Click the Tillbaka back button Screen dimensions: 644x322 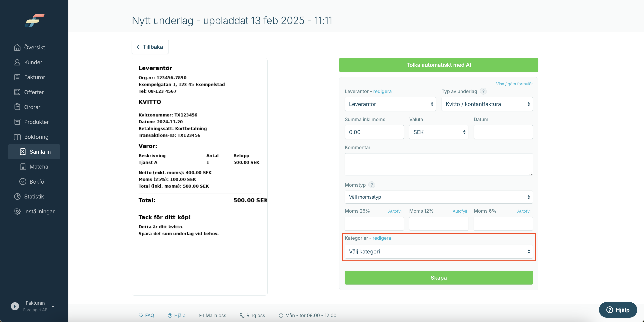150,47
